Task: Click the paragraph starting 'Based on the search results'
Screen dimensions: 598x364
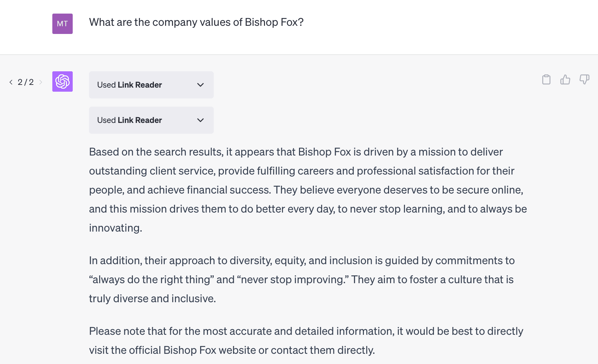Action: point(308,190)
